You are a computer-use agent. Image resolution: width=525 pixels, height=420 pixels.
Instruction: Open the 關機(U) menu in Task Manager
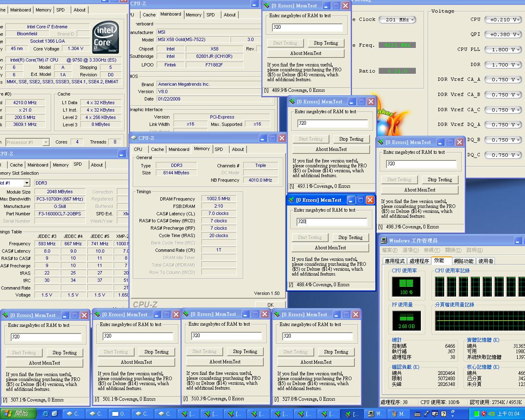pos(453,250)
